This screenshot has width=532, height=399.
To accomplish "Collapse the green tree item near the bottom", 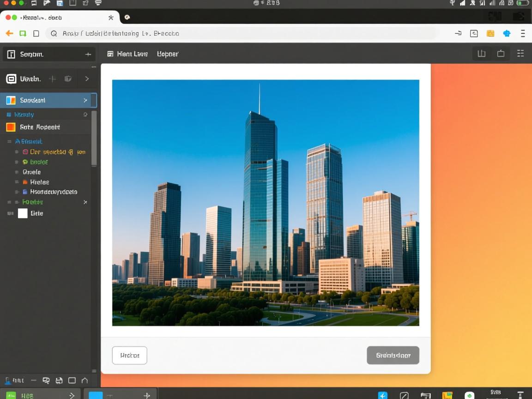I will pos(86,202).
